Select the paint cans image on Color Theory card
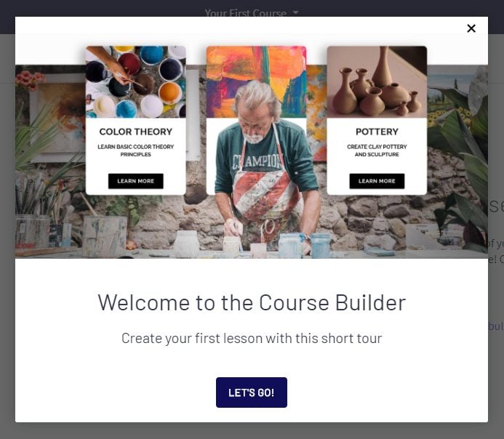The width and height of the screenshot is (504, 439). coord(136,82)
